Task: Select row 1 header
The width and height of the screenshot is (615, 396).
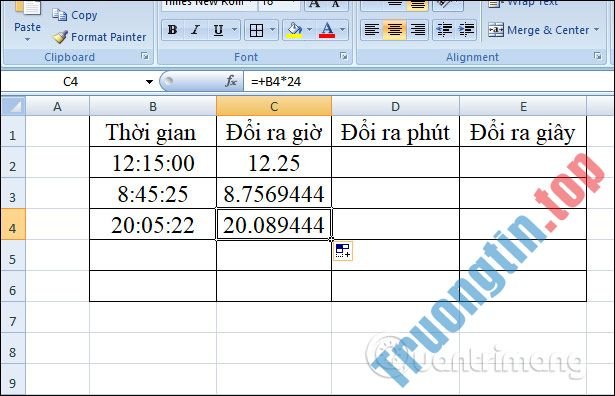Action: pyautogui.click(x=13, y=132)
